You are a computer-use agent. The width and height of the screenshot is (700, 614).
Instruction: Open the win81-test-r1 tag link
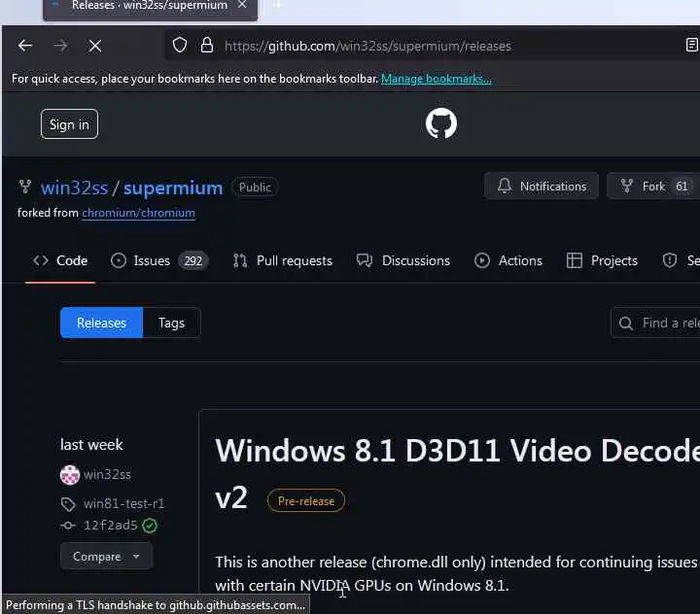coord(123,504)
